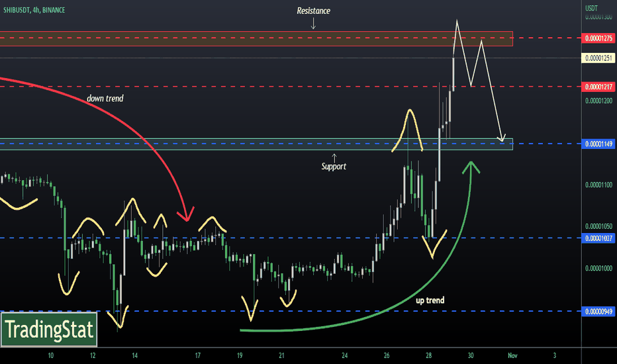The height and width of the screenshot is (364, 617).
Task: Click date label 10 on the time axis
Action: (51, 355)
